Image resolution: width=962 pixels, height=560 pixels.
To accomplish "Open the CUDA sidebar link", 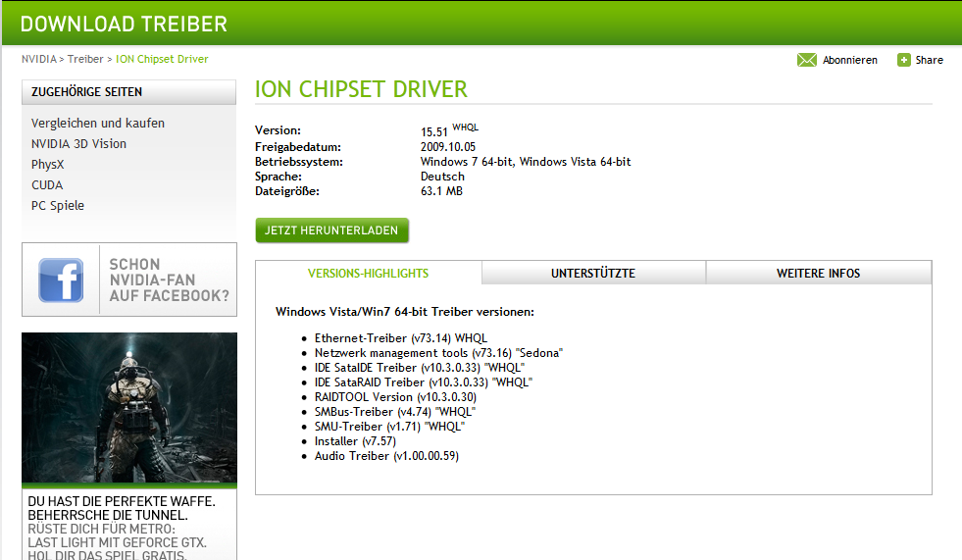I will [47, 184].
